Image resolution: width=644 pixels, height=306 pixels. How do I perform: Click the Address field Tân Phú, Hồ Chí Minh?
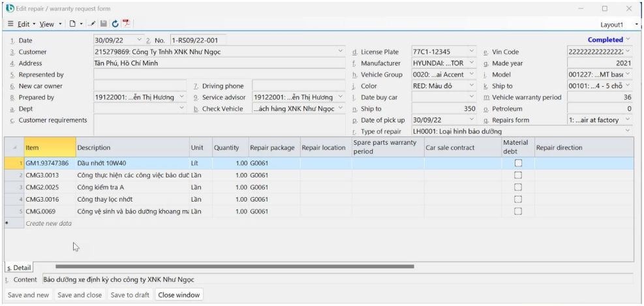pos(219,63)
